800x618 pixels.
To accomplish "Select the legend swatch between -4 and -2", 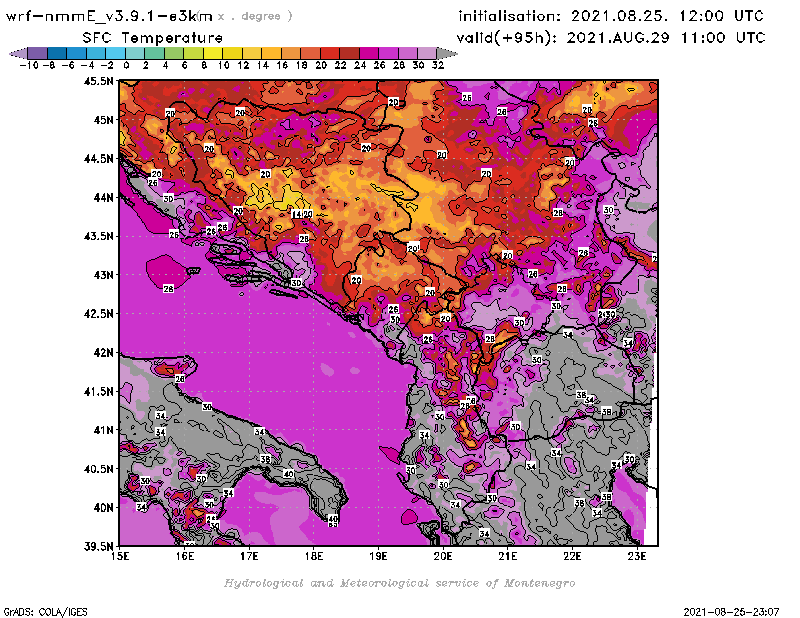I will click(x=96, y=53).
